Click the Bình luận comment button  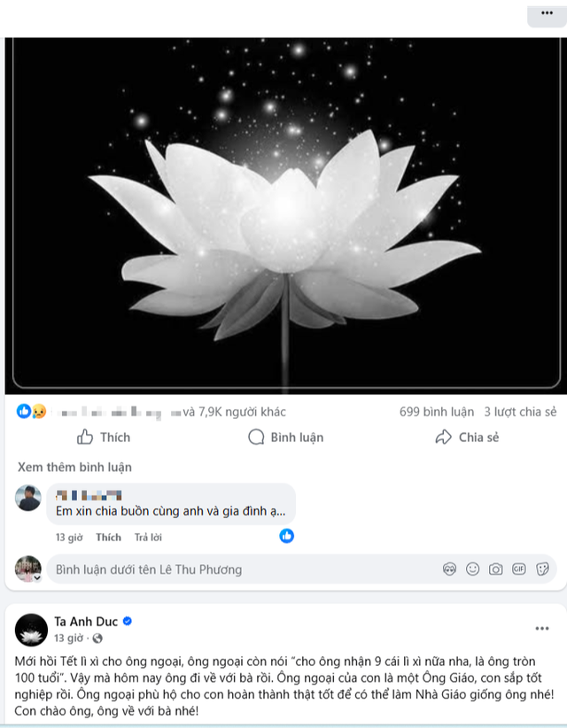click(x=285, y=438)
